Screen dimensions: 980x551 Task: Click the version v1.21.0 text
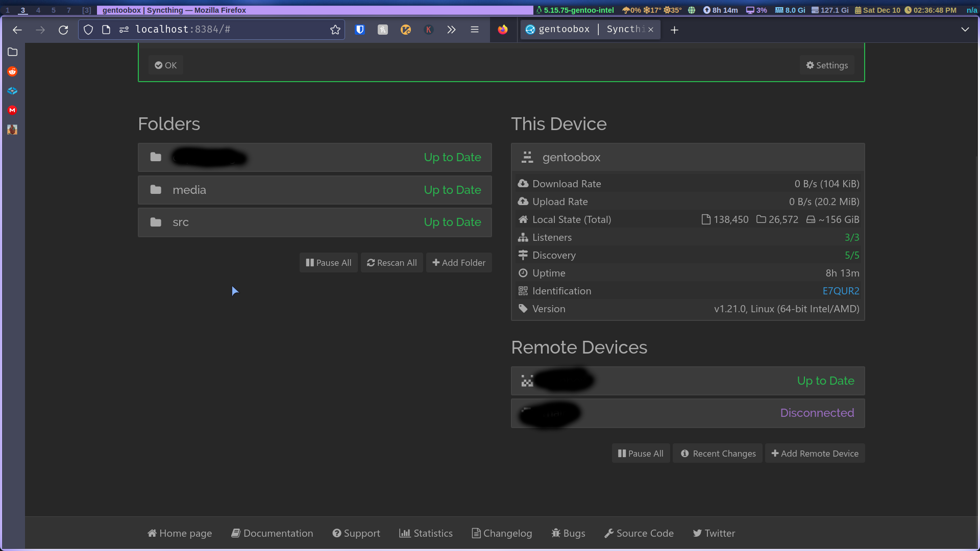tap(787, 309)
